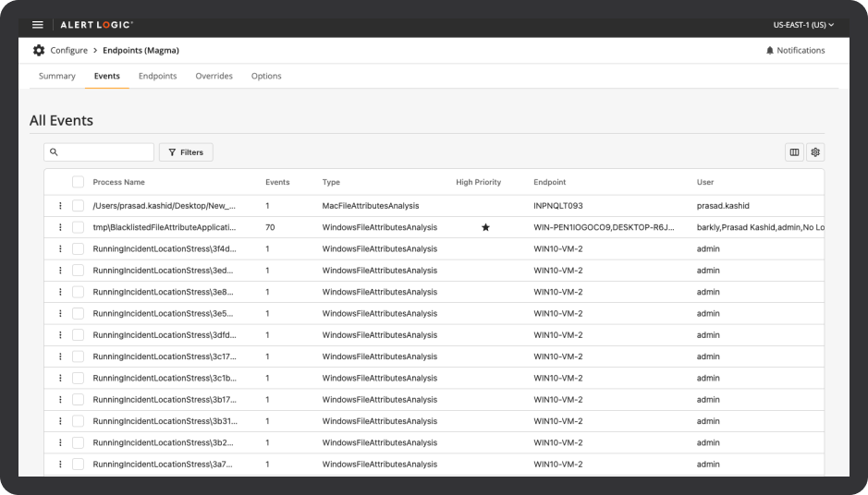Switch to the Summary tab

point(56,76)
